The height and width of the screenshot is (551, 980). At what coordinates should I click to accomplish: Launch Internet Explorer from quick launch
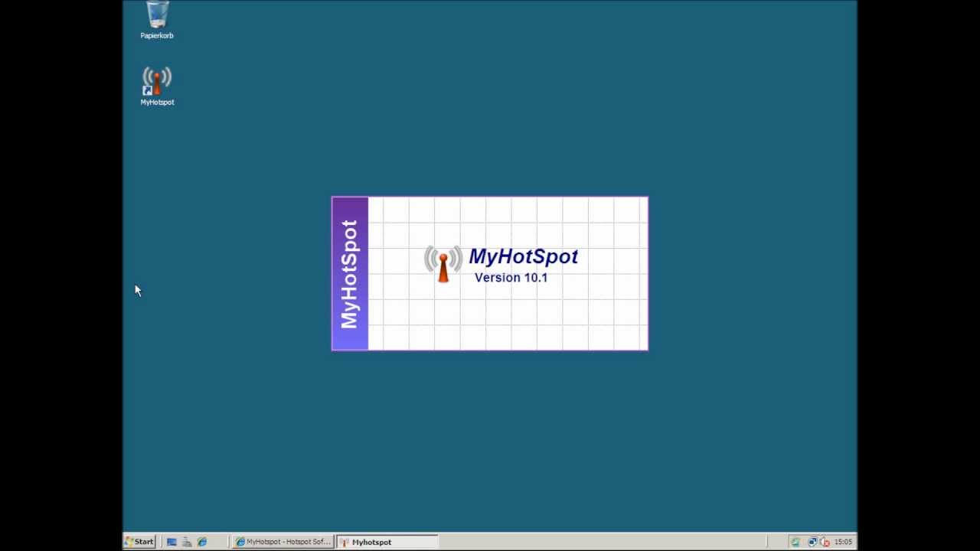click(x=202, y=542)
